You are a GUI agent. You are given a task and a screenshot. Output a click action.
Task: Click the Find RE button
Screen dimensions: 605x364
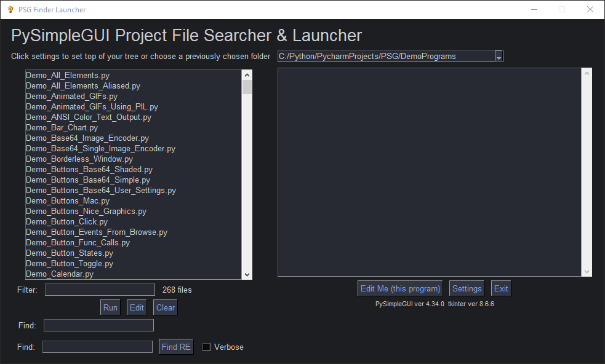pyautogui.click(x=176, y=347)
